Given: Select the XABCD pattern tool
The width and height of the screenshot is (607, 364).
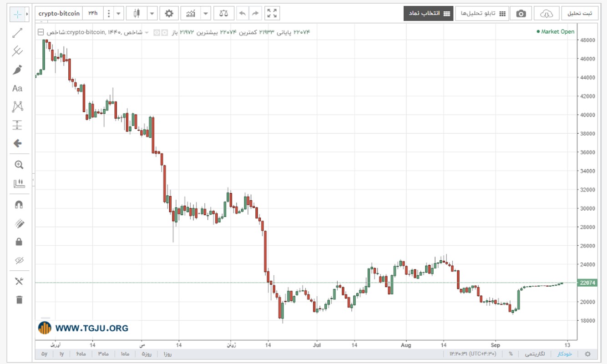Looking at the screenshot, I should (17, 107).
